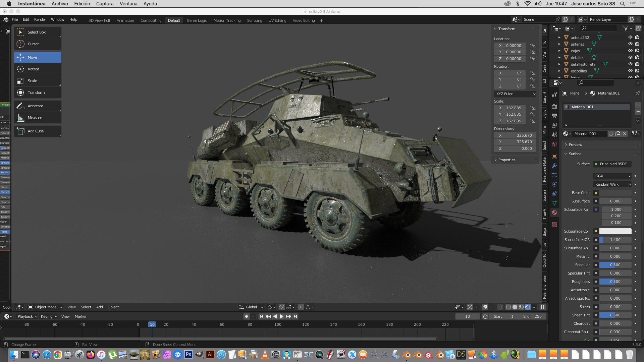
Task: Lock the Location X axis
Action: [x=533, y=46]
